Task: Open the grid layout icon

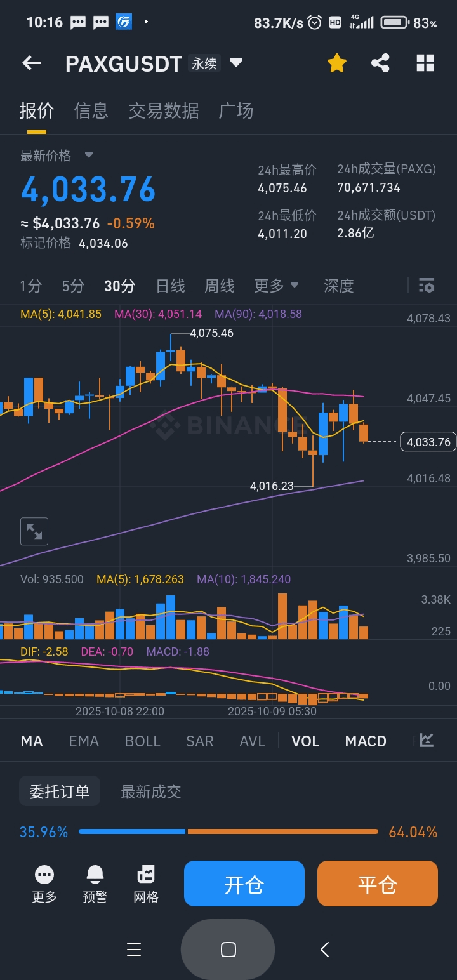Action: pos(425,63)
